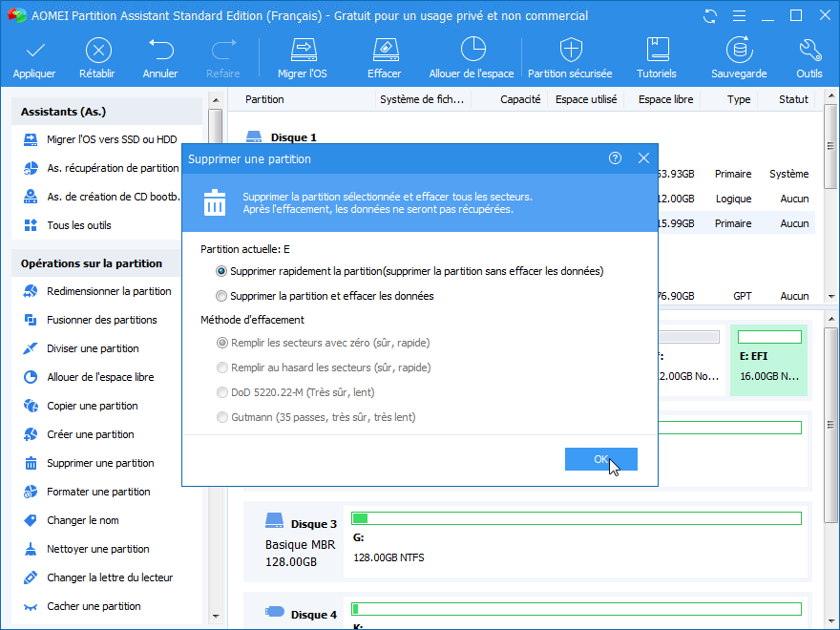
Task: Choose DoD 5220.22-M erase method
Action: (221, 392)
